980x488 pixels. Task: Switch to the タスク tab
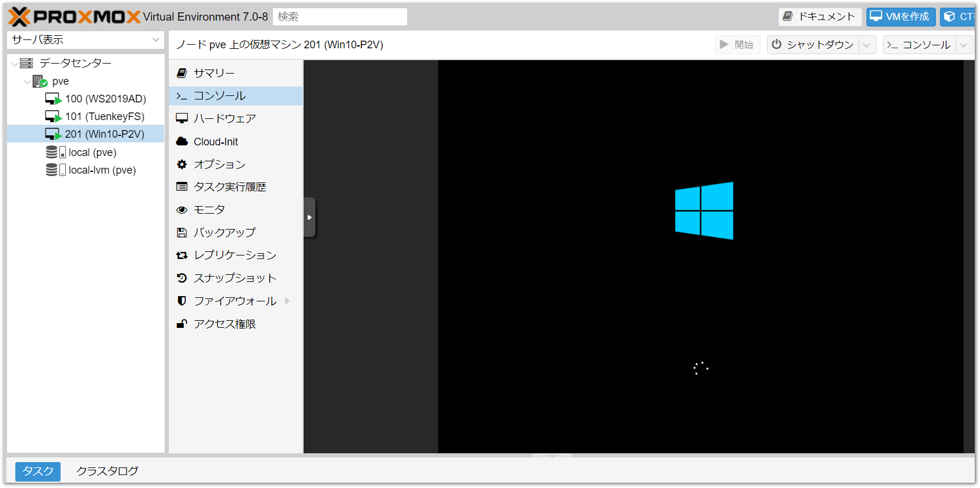click(x=38, y=471)
